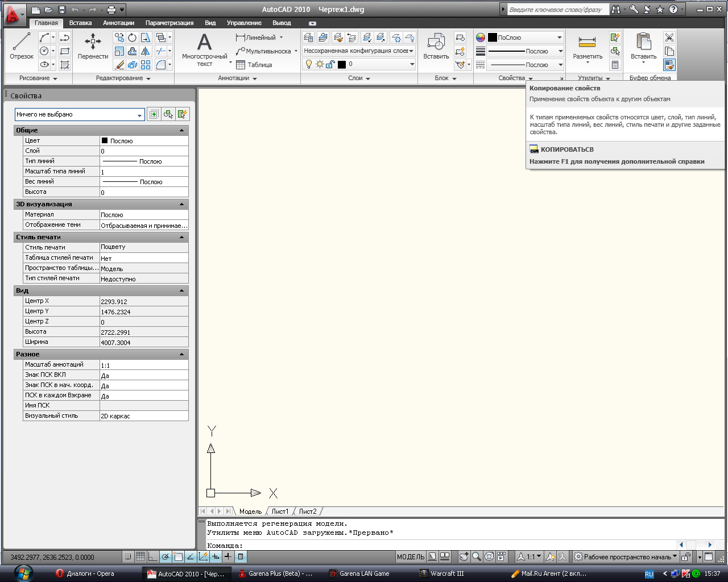This screenshot has height=582, width=728.
Task: Click the МОДЕЛЬ button in status bar
Action: 411,557
